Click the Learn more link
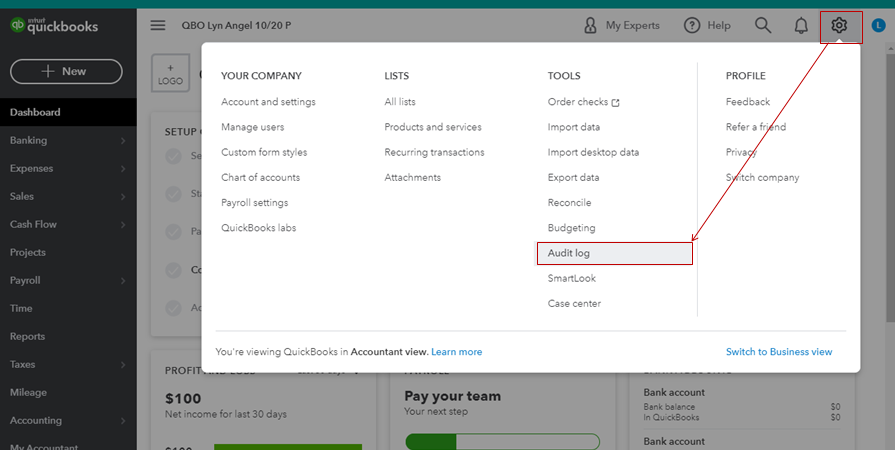The height and width of the screenshot is (450, 895). click(x=456, y=352)
